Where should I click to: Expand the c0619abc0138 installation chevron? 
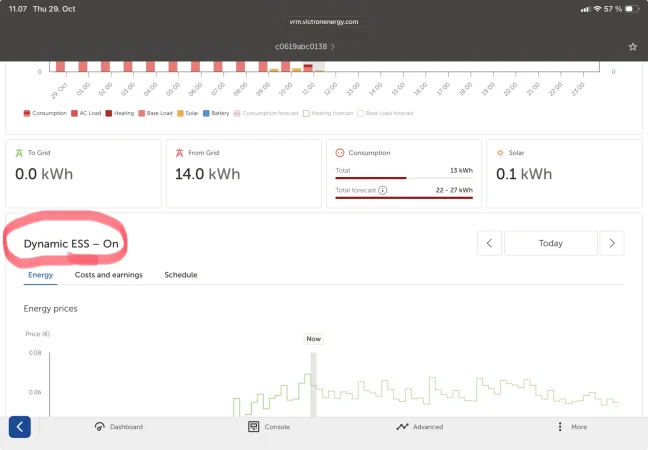(x=333, y=46)
